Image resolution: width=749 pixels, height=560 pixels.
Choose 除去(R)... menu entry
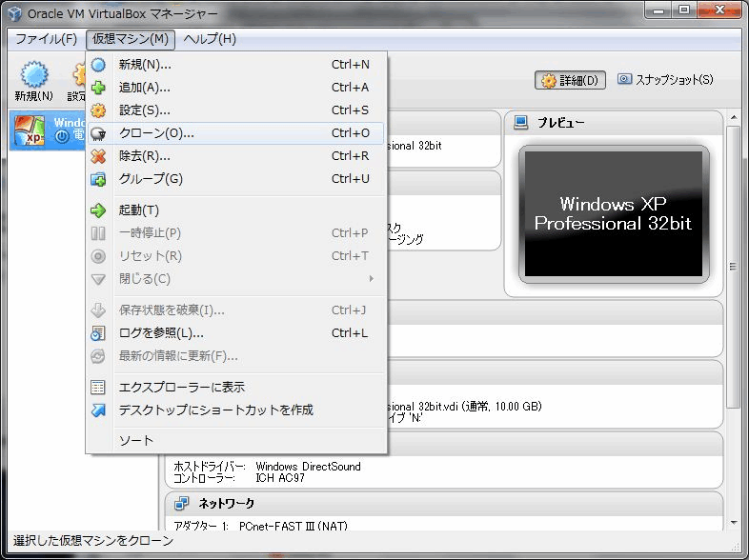236,156
